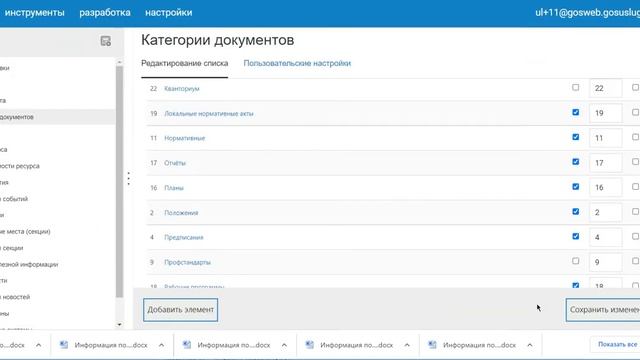Uncheck the Локальные нормативные акты row checkbox
This screenshot has width=640, height=360.
(x=576, y=112)
